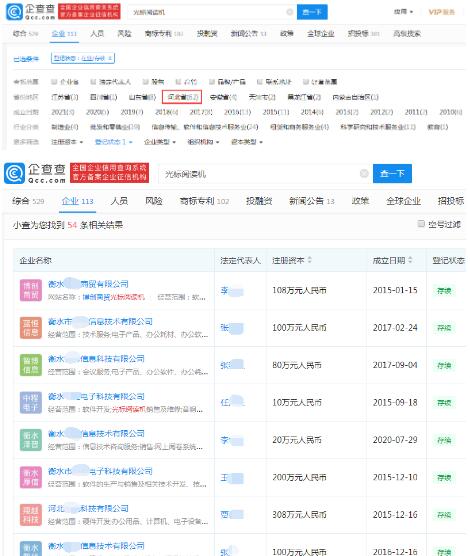470x556 pixels.
Task: Expand the 注册资本 filter dropdown
Action: click(67, 142)
